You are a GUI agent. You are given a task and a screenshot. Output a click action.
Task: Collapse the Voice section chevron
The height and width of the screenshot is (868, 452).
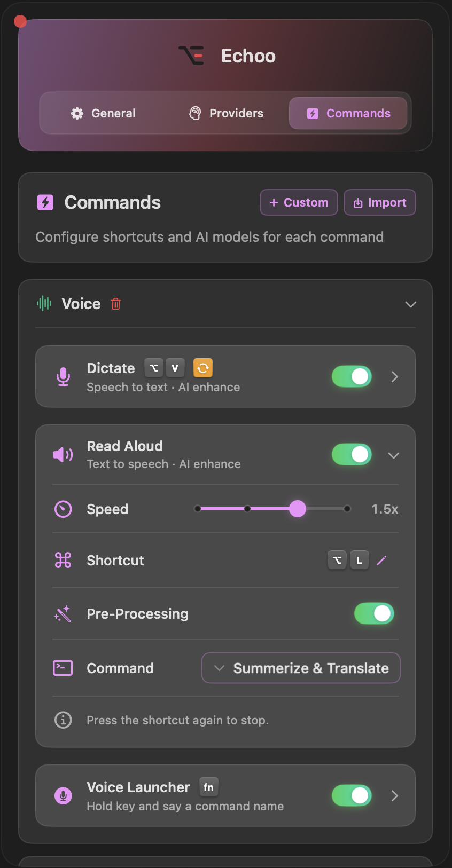[410, 304]
